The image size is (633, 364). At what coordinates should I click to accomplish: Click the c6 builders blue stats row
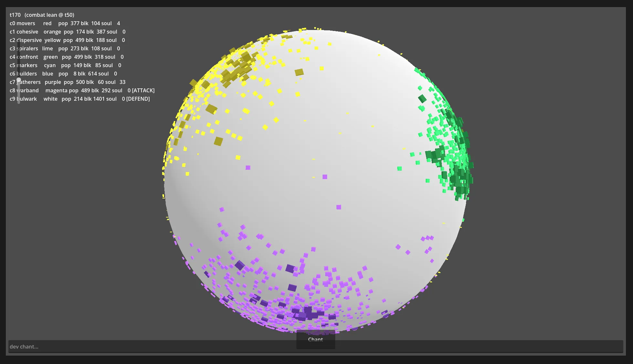click(x=63, y=74)
